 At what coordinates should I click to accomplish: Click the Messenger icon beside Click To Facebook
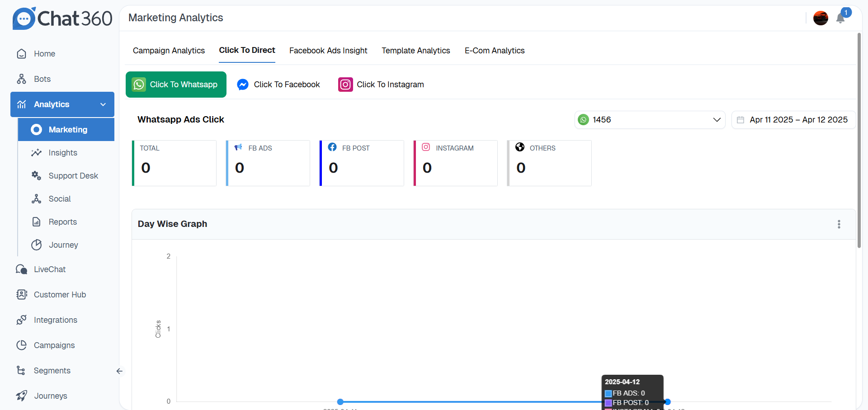pos(243,85)
